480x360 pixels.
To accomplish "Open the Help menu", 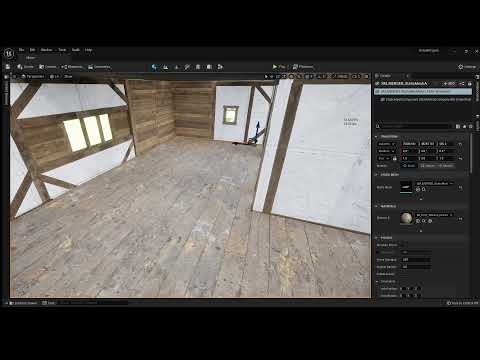I will (x=88, y=50).
